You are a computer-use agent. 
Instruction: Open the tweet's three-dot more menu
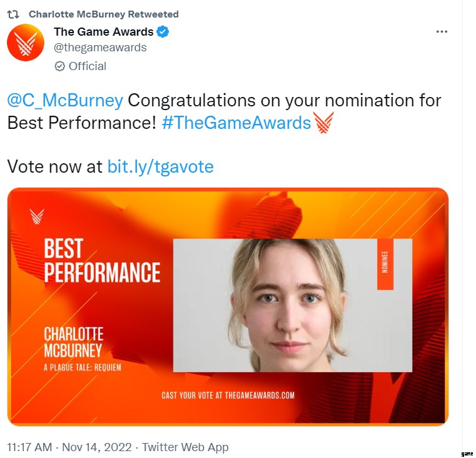[442, 32]
